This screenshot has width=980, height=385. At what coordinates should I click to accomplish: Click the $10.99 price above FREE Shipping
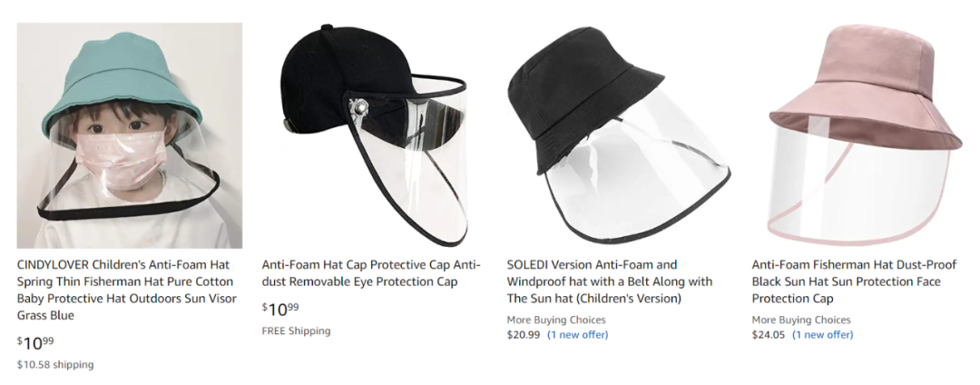point(280,310)
